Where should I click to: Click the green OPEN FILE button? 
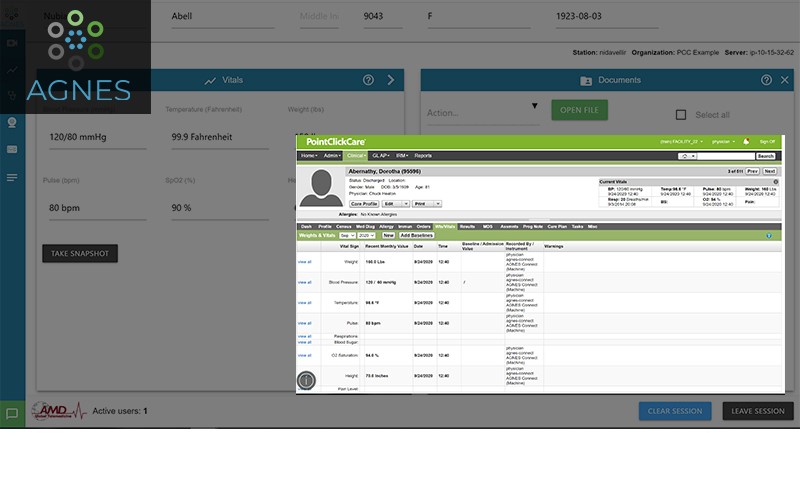[x=579, y=110]
